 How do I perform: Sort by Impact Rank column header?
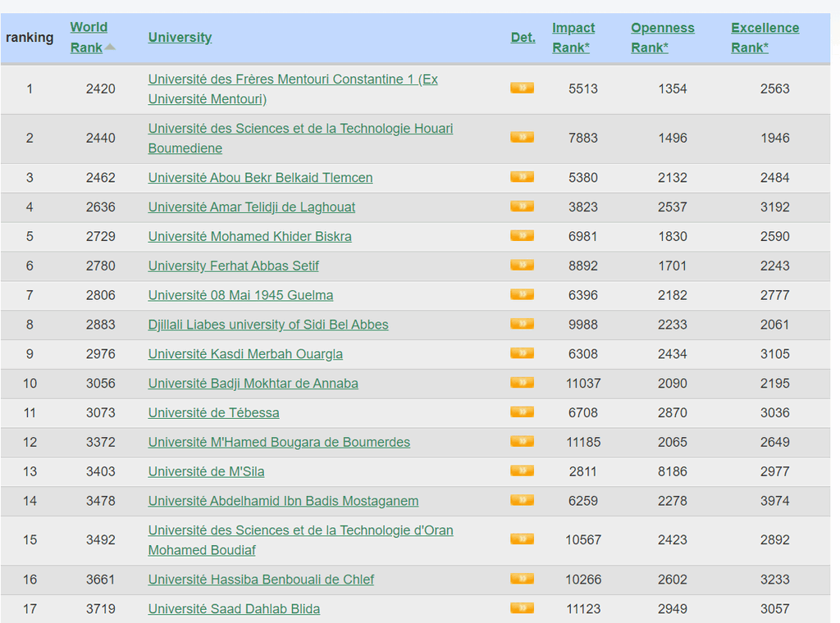tap(573, 38)
